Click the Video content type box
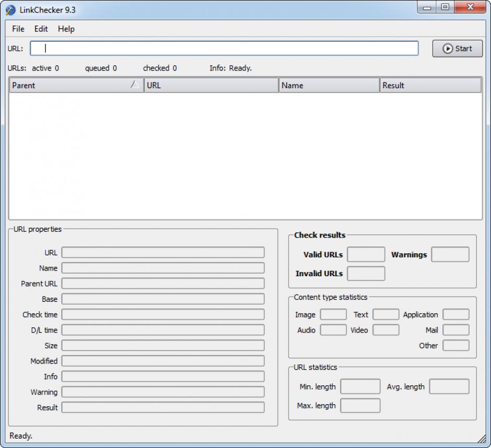The height and width of the screenshot is (448, 491). click(x=386, y=330)
